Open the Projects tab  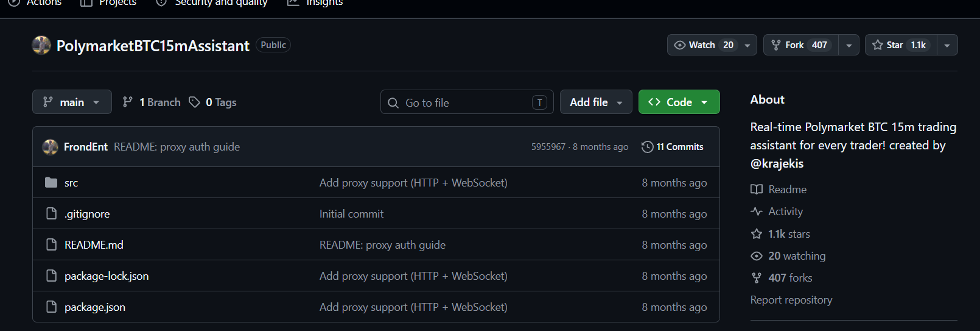(108, 3)
